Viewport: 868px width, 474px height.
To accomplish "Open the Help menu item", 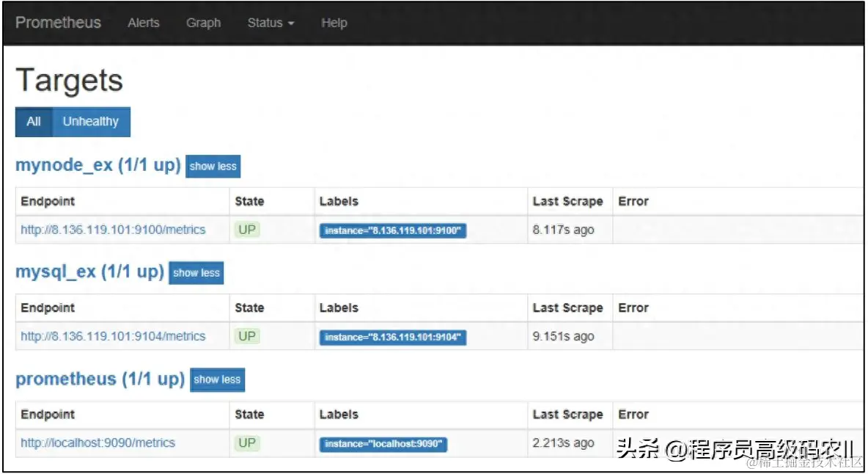I will (334, 23).
